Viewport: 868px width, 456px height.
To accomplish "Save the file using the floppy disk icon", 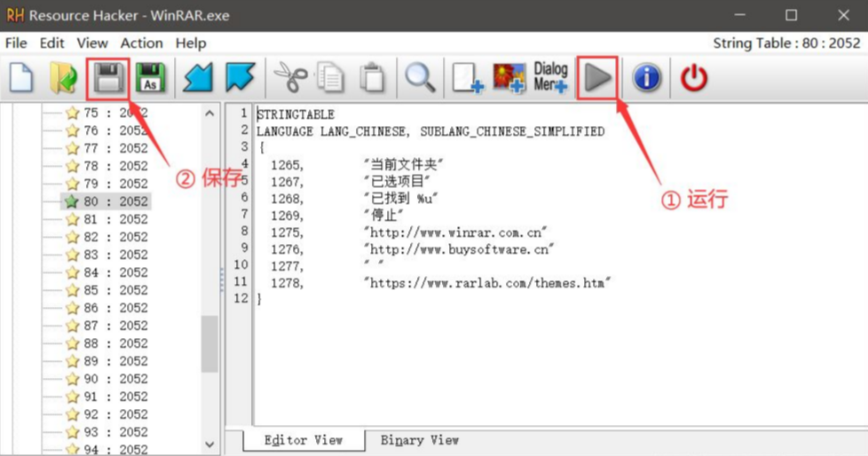I will tap(108, 77).
